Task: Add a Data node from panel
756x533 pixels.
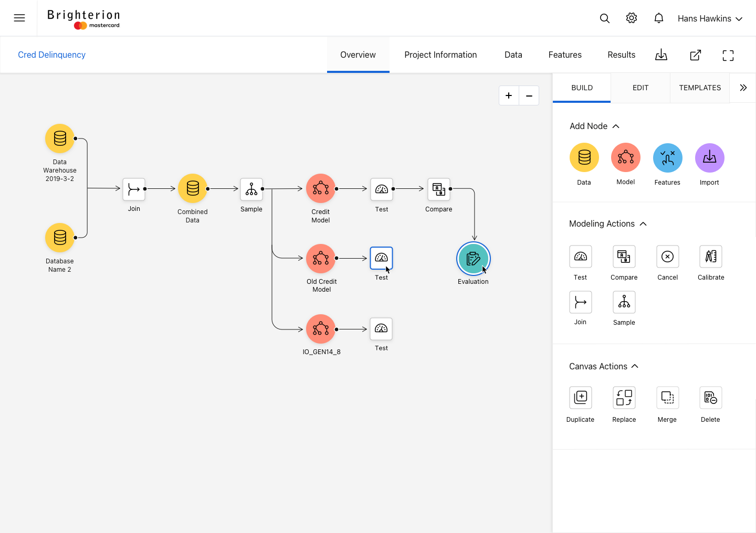Action: tap(584, 157)
